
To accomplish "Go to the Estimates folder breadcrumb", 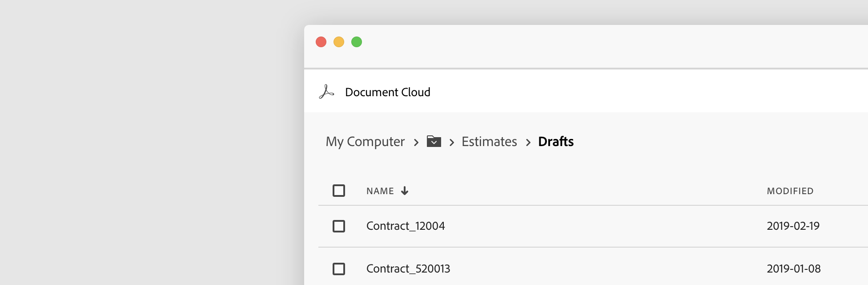I will tap(489, 142).
